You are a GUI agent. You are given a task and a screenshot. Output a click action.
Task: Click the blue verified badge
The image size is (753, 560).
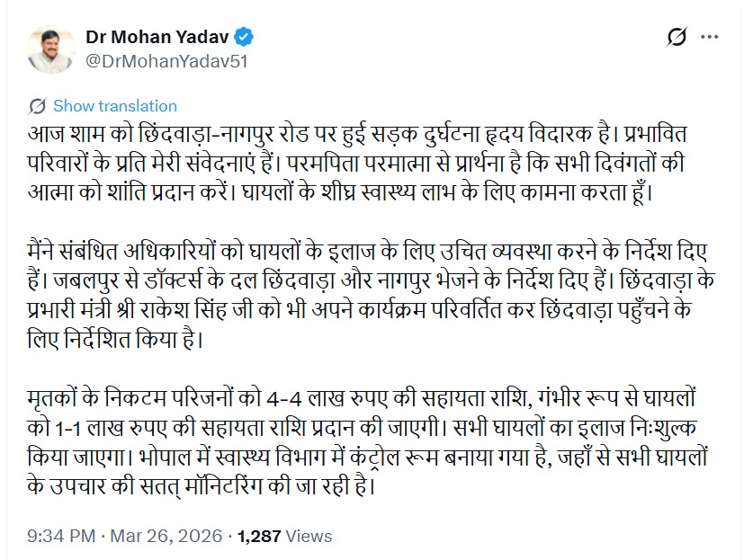click(x=244, y=38)
